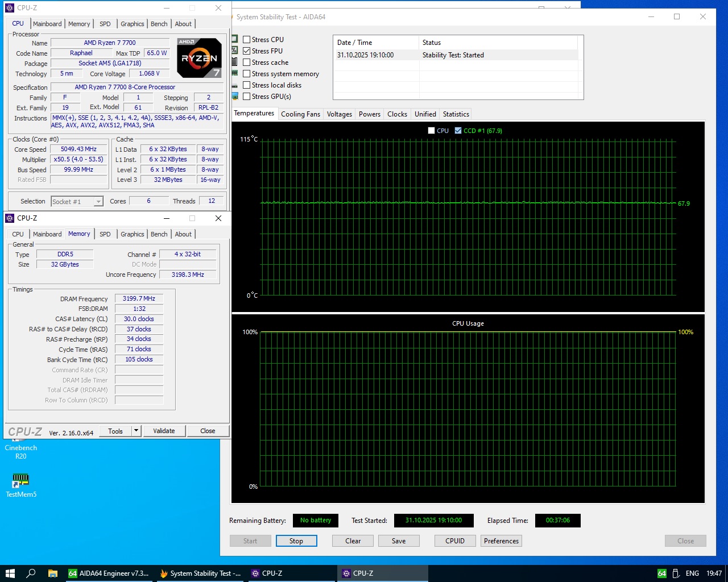Switch to AIDA64 Engineer in the taskbar
This screenshot has height=582, width=728.
[x=109, y=573]
